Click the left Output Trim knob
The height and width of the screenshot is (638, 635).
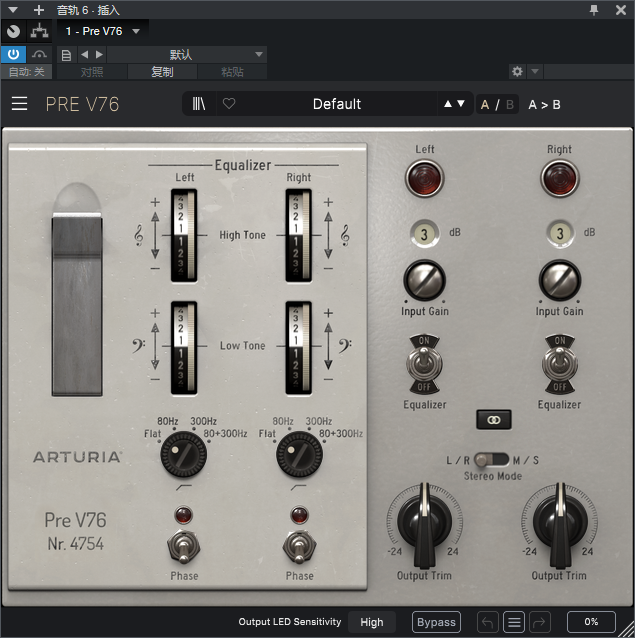424,524
